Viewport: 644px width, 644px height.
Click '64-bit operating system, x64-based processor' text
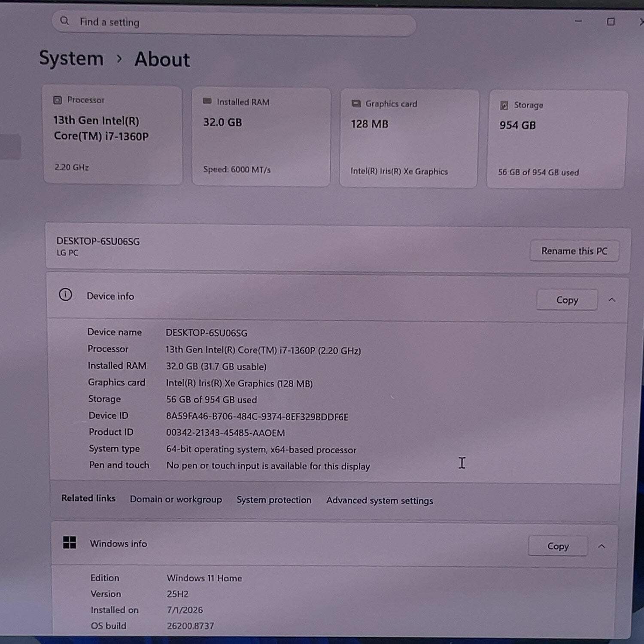click(261, 450)
